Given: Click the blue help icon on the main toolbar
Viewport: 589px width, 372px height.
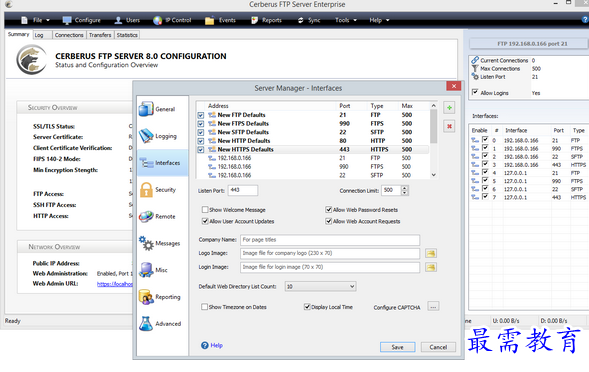Looking at the screenshot, I should tap(585, 20).
